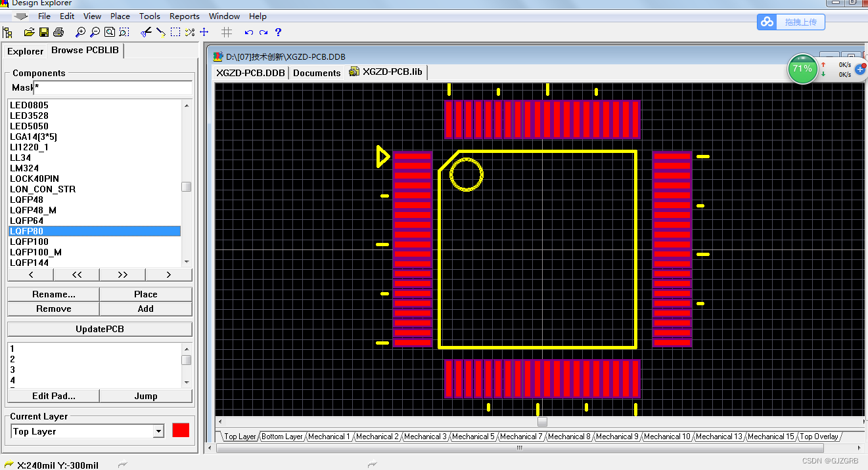Click the Place button

tap(145, 294)
